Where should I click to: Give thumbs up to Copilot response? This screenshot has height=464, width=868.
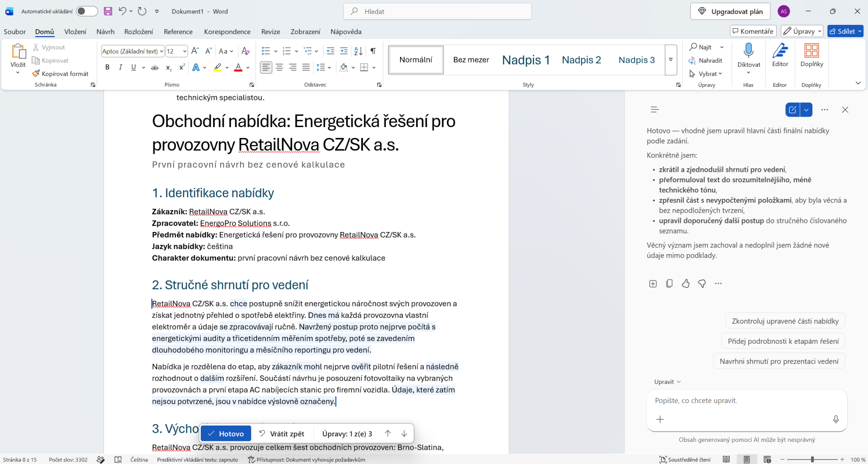click(685, 284)
